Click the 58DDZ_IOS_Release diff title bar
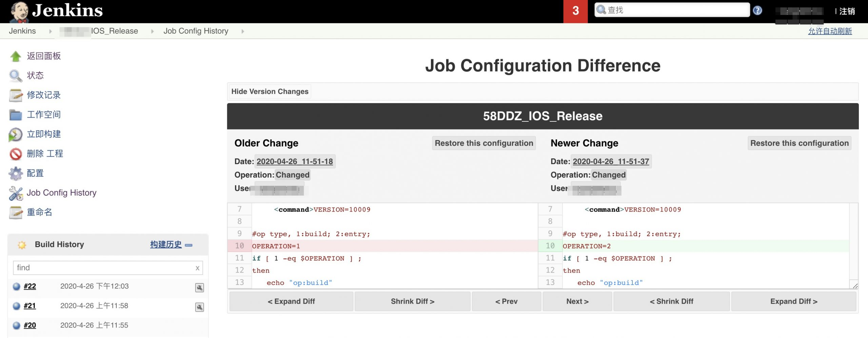This screenshot has height=338, width=868. tap(542, 116)
